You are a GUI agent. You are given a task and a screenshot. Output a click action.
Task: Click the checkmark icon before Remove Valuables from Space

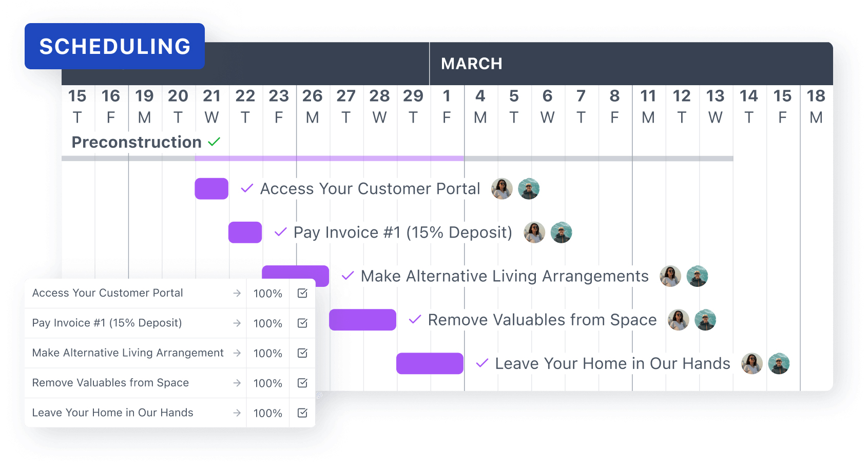(x=414, y=319)
